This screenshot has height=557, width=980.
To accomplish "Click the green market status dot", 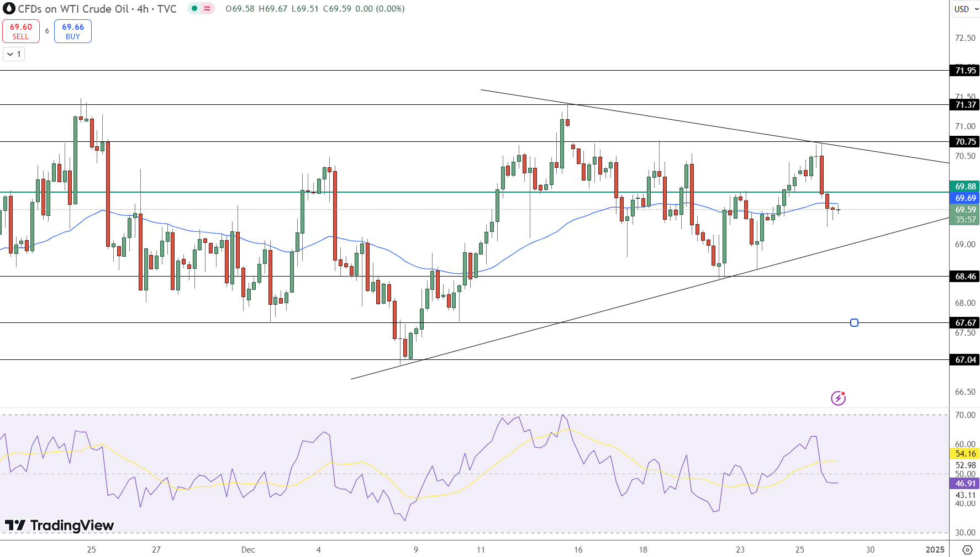I will pos(194,9).
